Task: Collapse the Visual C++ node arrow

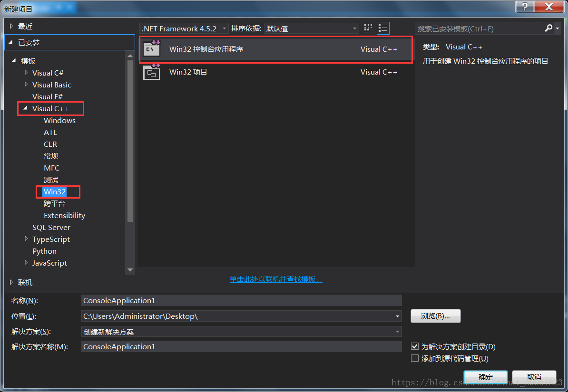Action: (25, 108)
